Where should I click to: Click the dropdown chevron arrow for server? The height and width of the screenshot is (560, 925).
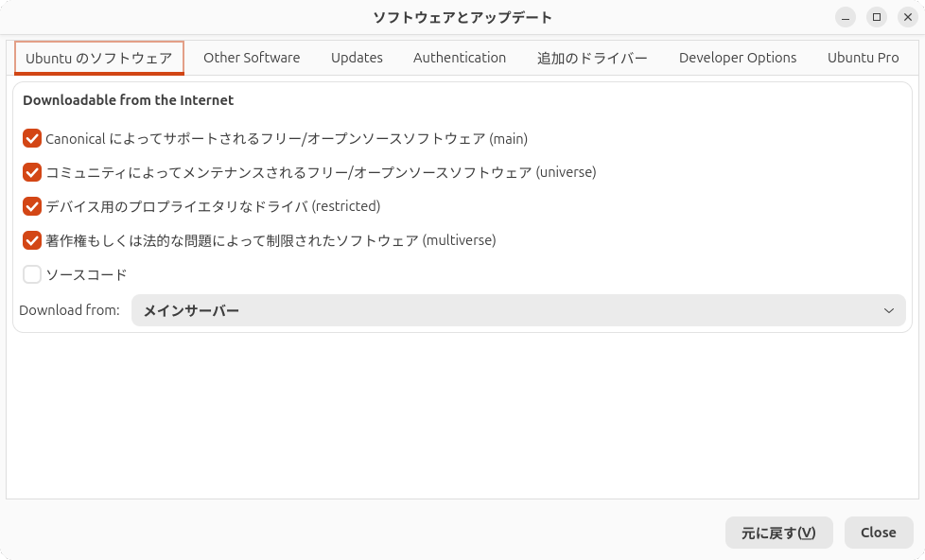(x=888, y=310)
